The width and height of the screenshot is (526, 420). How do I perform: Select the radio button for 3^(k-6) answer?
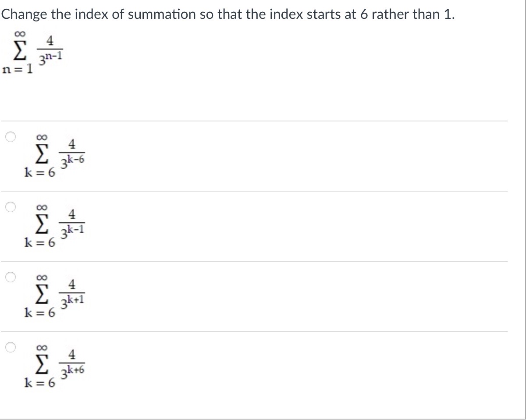10,137
